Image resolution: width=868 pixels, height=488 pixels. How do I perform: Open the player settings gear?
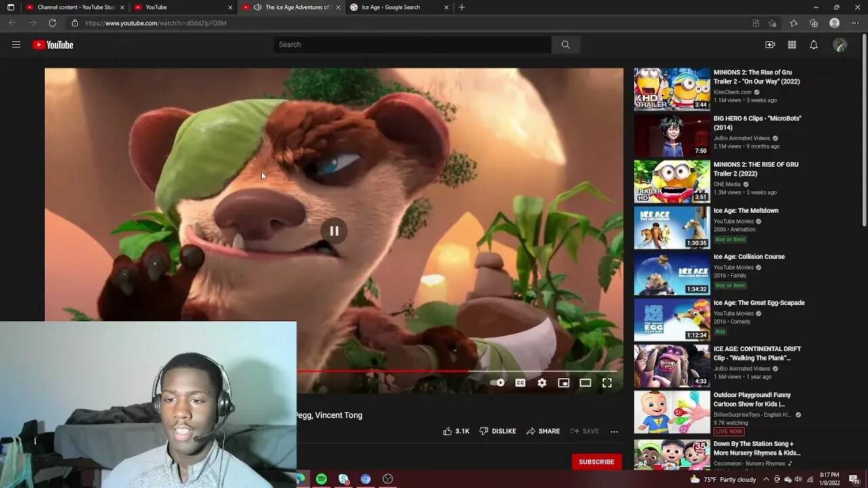pos(542,383)
